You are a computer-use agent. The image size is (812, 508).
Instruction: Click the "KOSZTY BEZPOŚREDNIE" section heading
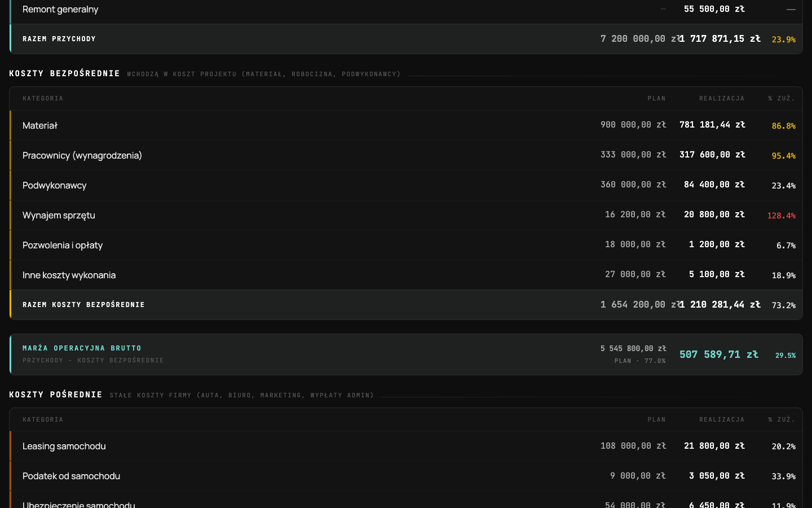65,73
